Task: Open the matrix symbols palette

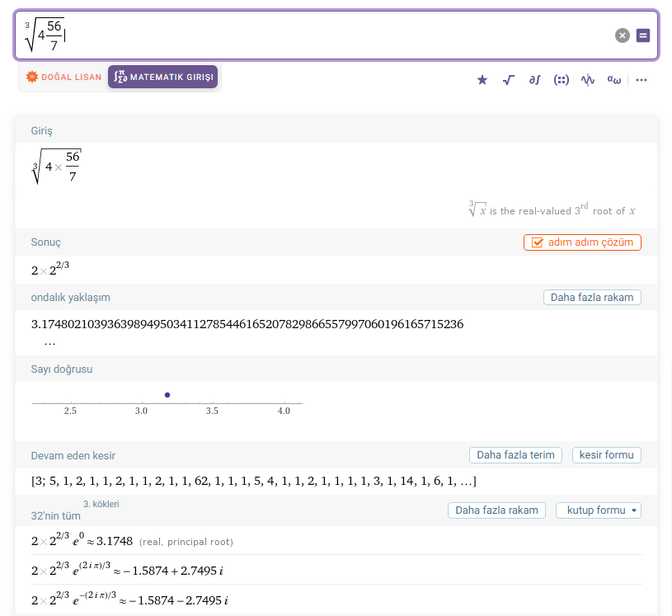Action: (561, 80)
